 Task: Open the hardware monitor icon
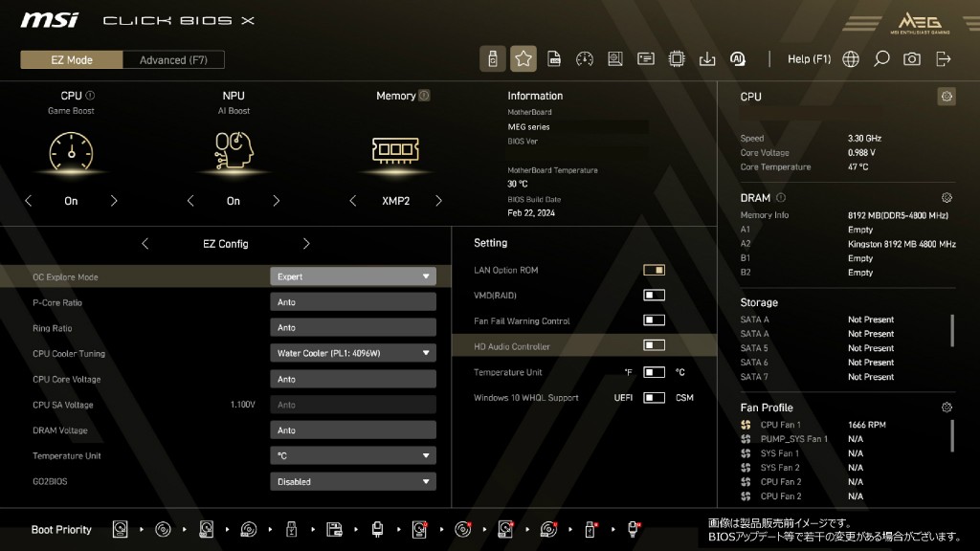[x=615, y=59]
